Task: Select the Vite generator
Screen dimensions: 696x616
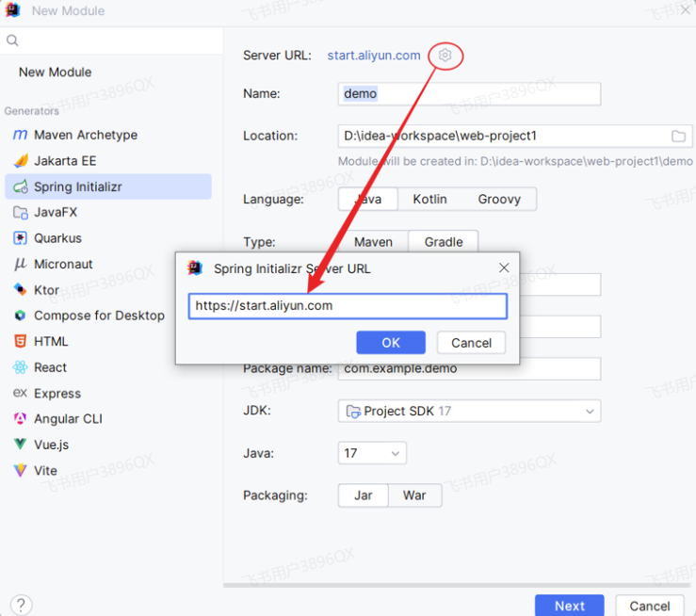Action: pos(108,470)
